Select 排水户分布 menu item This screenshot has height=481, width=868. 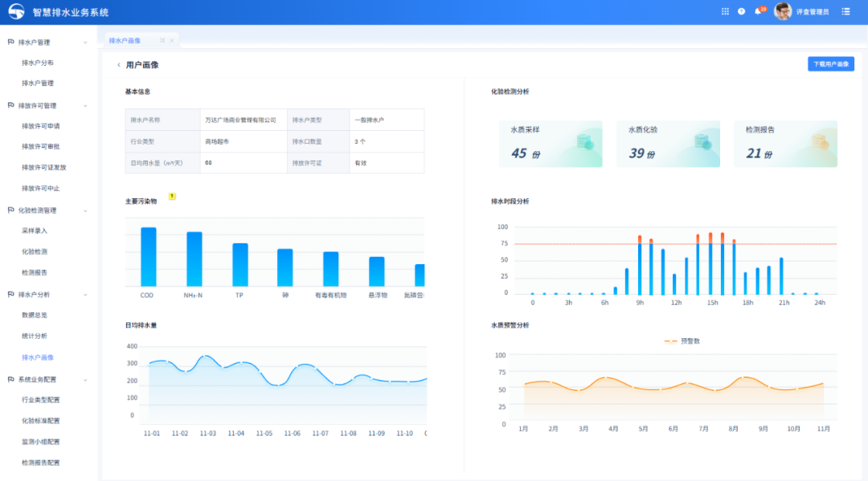(38, 63)
